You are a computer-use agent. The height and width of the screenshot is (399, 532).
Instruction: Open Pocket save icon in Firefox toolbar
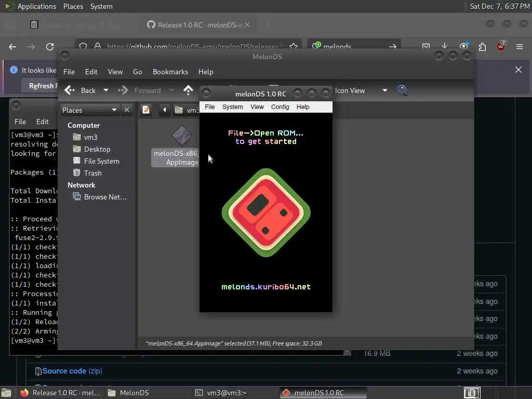(x=426, y=46)
